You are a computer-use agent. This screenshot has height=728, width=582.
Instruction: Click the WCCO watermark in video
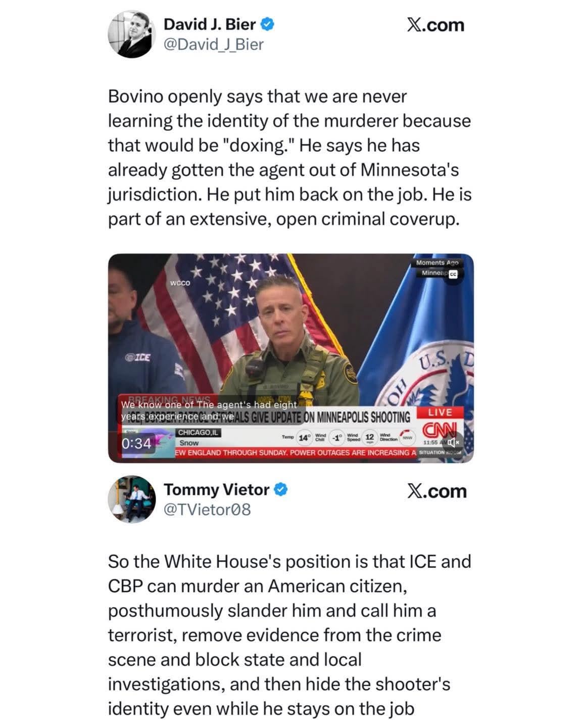[180, 283]
